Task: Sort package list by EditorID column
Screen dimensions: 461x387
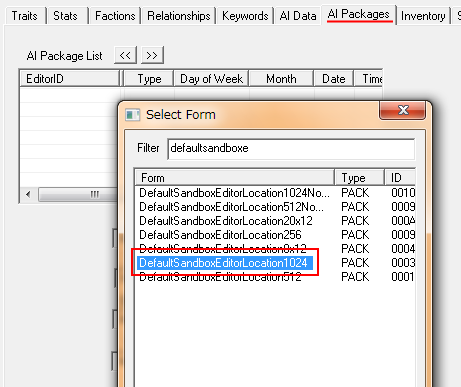Action: [69, 79]
